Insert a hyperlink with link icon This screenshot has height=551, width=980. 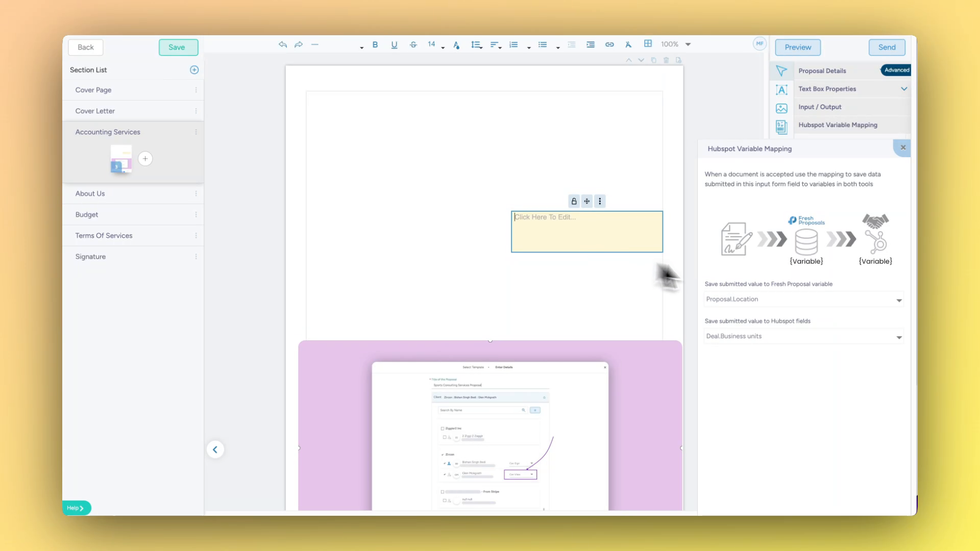click(x=609, y=44)
